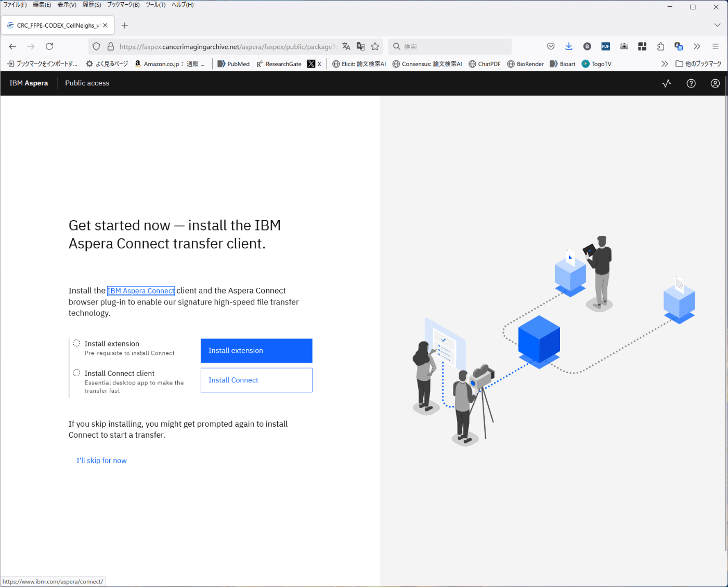
Task: Open the 表示(V) menu
Action: (67, 5)
